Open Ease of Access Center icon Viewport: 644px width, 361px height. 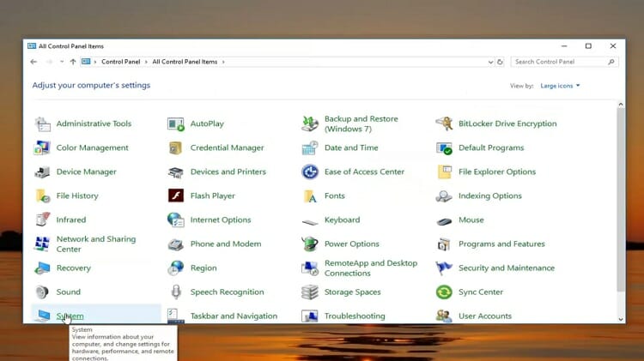coord(310,171)
